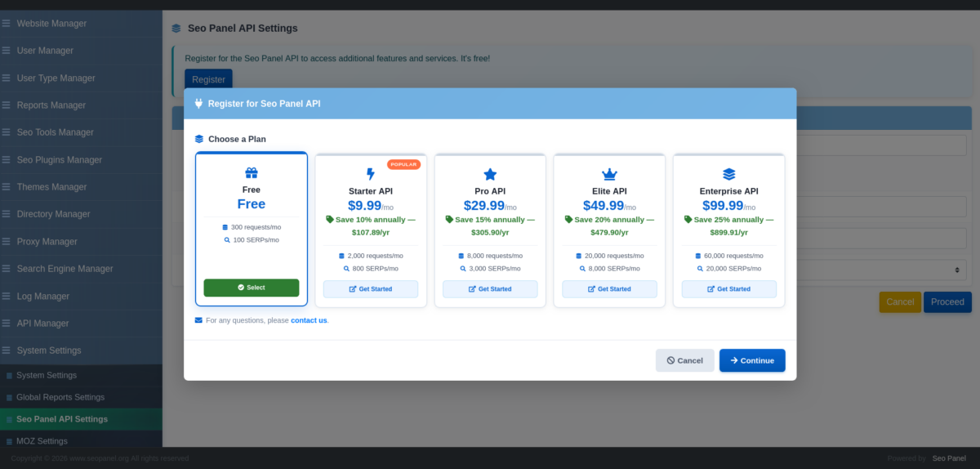Expand Proxy Manager in the sidebar

(81, 242)
